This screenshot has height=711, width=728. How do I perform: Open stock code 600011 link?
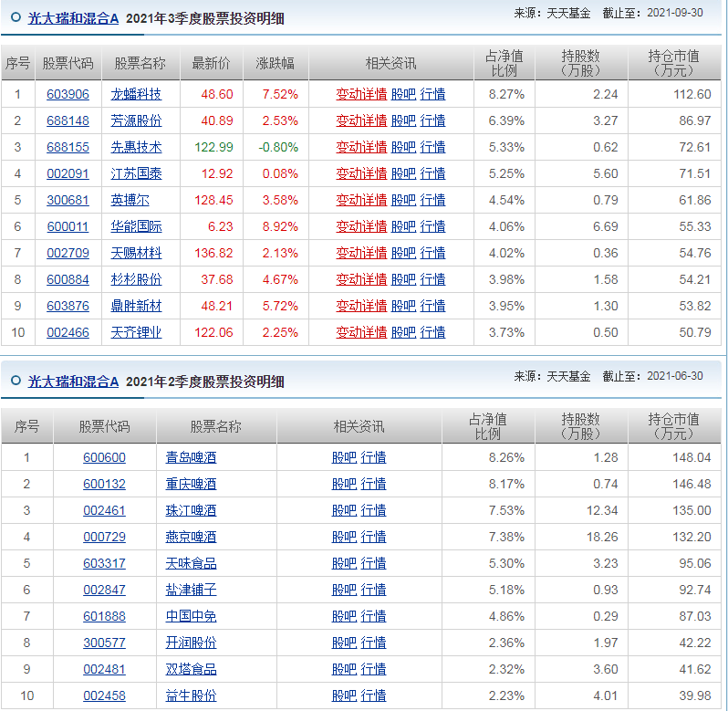point(68,226)
